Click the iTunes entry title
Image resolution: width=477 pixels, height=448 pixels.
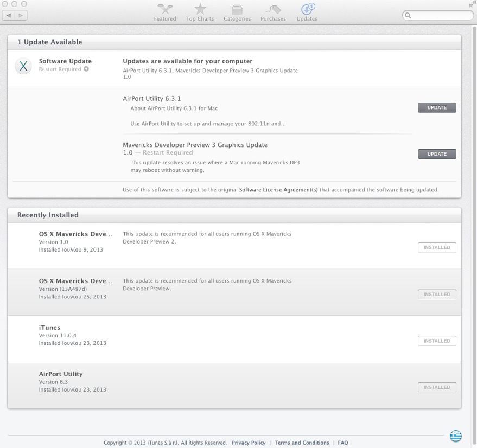tap(49, 328)
